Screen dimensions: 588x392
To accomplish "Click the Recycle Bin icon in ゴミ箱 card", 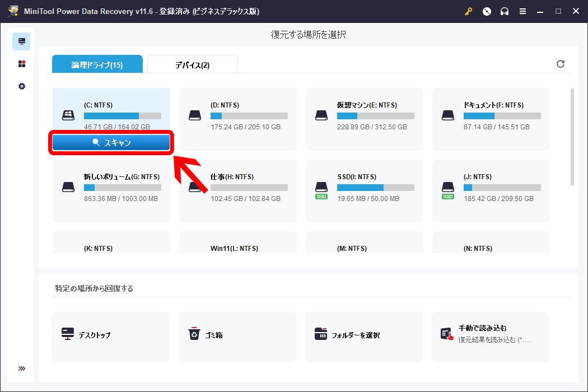I will (x=194, y=333).
